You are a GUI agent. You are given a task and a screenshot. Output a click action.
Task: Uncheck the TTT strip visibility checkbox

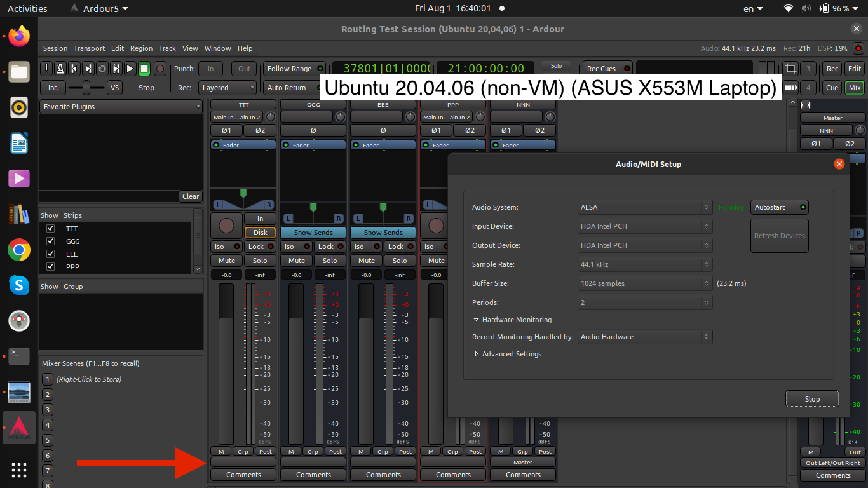(51, 229)
